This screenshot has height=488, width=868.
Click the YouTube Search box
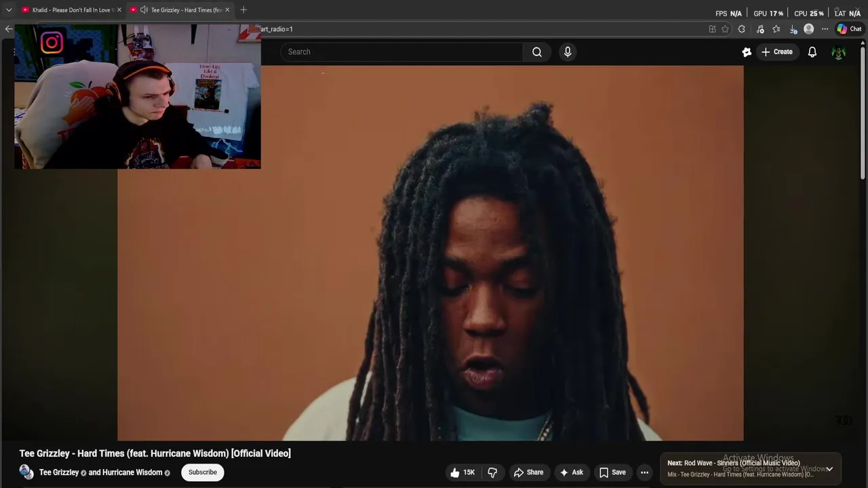[401, 52]
